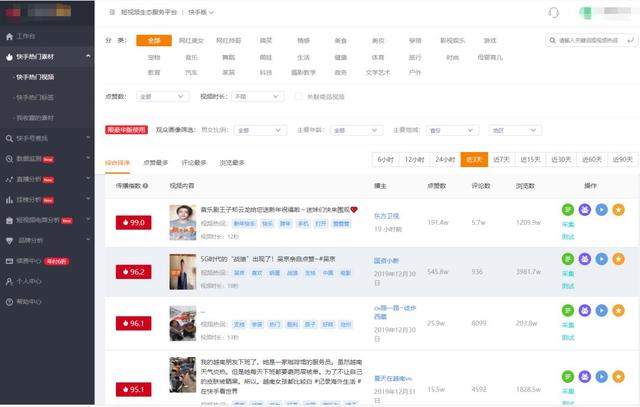Open the 点赞数 dropdown filter
Viewport: 640px width, 407px height.
[x=160, y=97]
